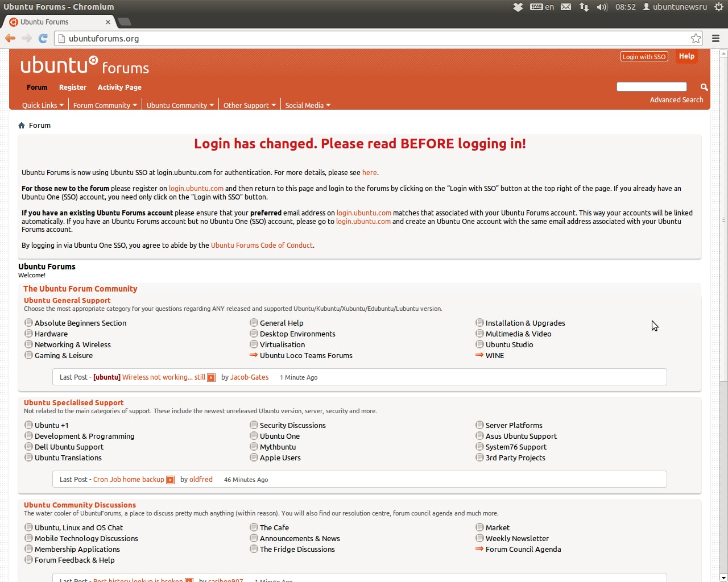Go to last post icon after Cron Job home backup
The image size is (728, 582).
click(170, 480)
